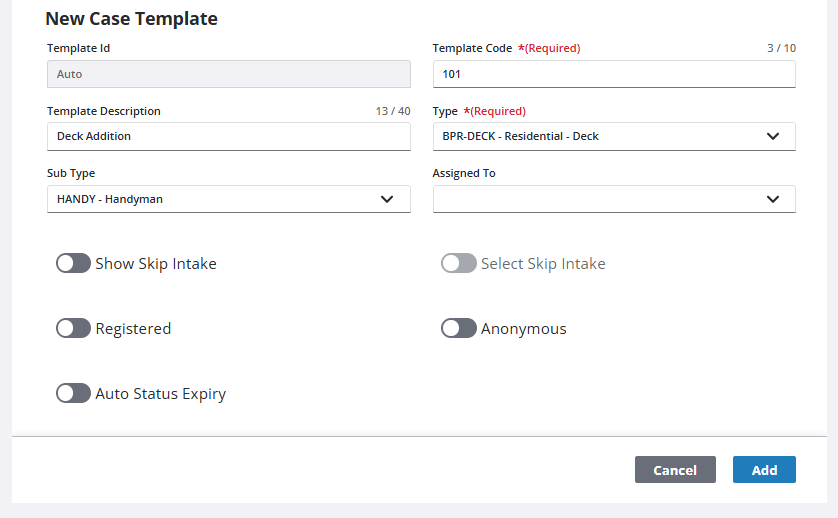
Task: Click the Auto Status Expiry label text
Action: click(160, 394)
